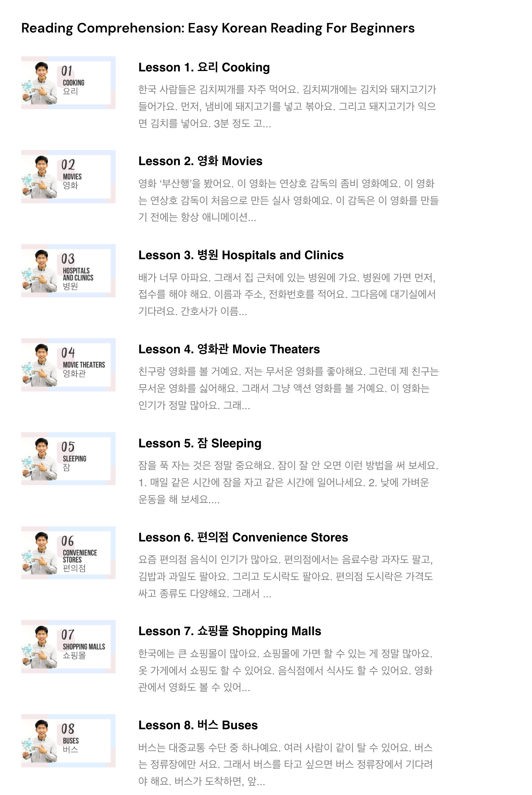The height and width of the screenshot is (795, 532).
Task: Visit 'Lesson 6. 편의점 Convenience Stores' title
Action: (243, 537)
